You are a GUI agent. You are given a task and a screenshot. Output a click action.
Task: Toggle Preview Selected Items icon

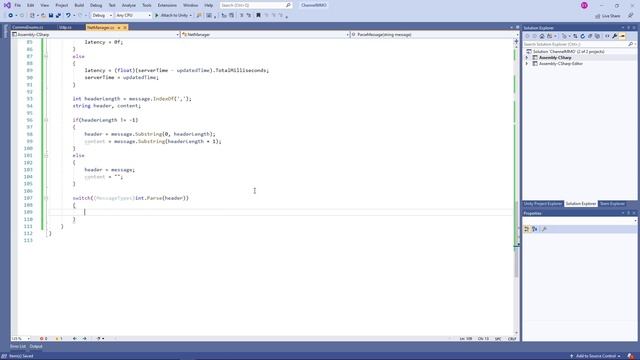click(x=622, y=36)
